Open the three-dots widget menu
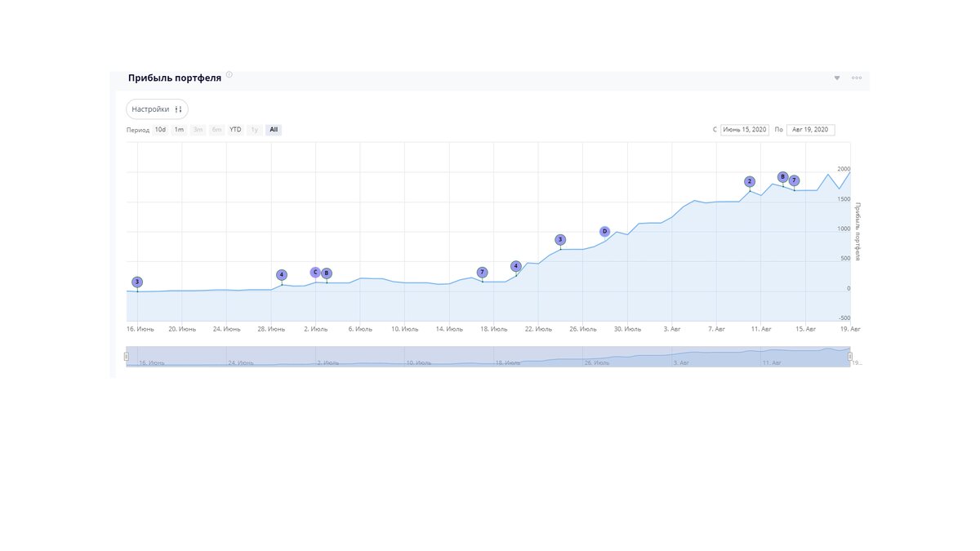980x551 pixels. click(857, 78)
